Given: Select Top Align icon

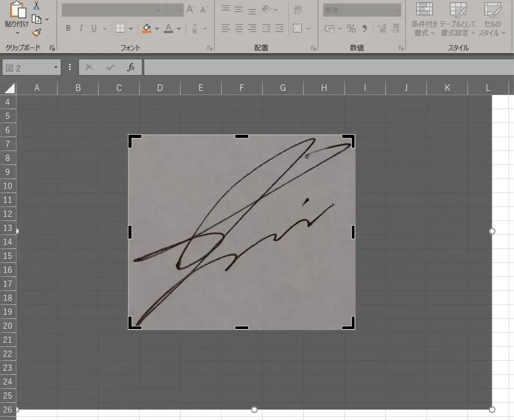Looking at the screenshot, I should [x=226, y=8].
